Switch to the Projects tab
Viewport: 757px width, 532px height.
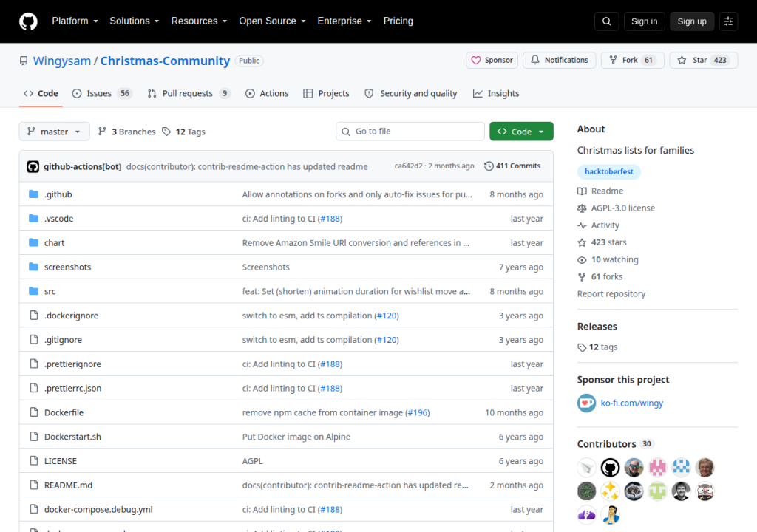(326, 94)
